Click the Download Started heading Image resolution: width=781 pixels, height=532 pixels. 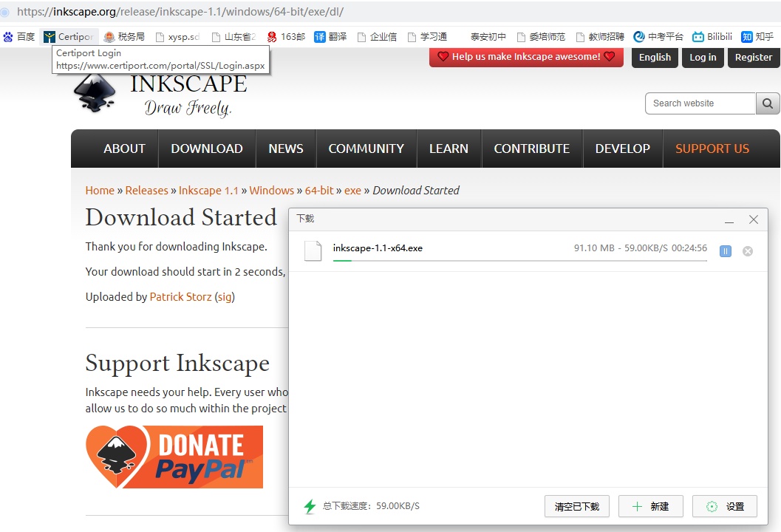[x=181, y=217]
